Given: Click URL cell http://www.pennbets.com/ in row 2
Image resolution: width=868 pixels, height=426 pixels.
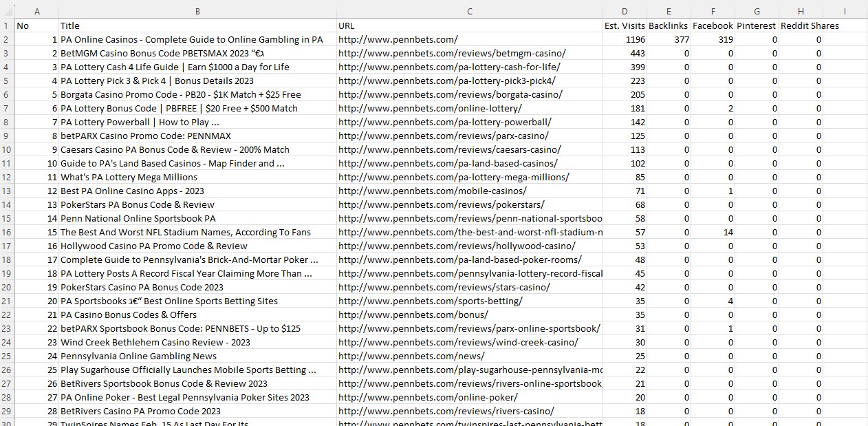Looking at the screenshot, I should [469, 39].
